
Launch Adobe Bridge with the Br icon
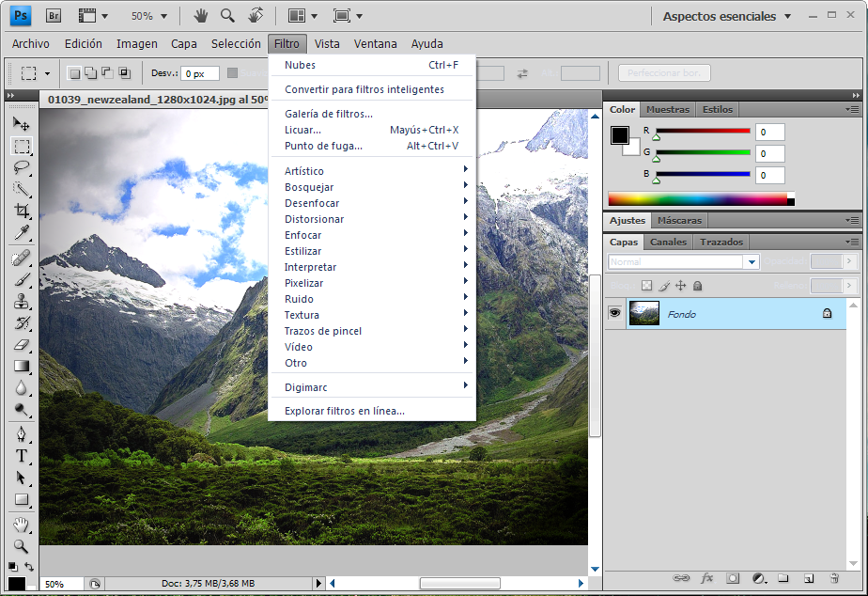click(54, 15)
